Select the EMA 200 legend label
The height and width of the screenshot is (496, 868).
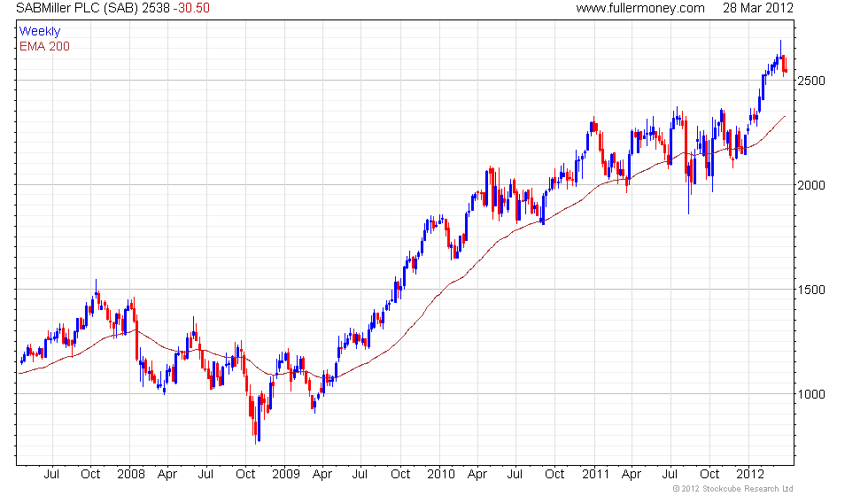(x=44, y=46)
